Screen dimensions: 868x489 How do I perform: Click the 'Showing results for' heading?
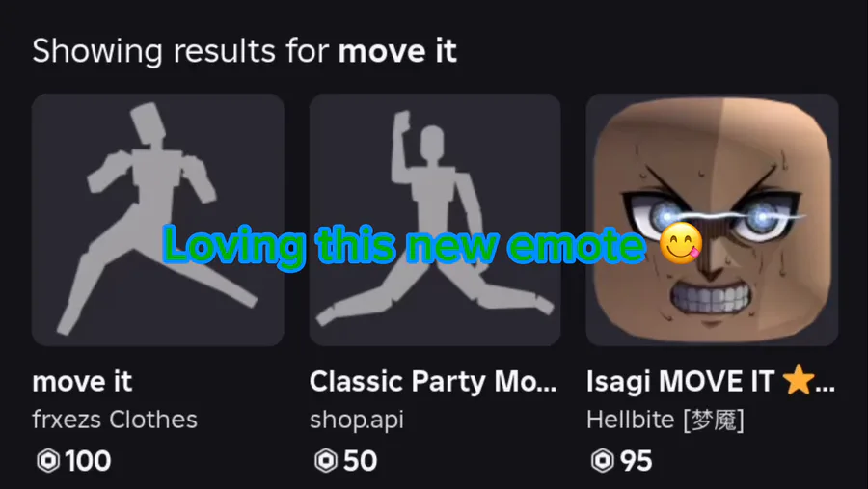pyautogui.click(x=181, y=51)
